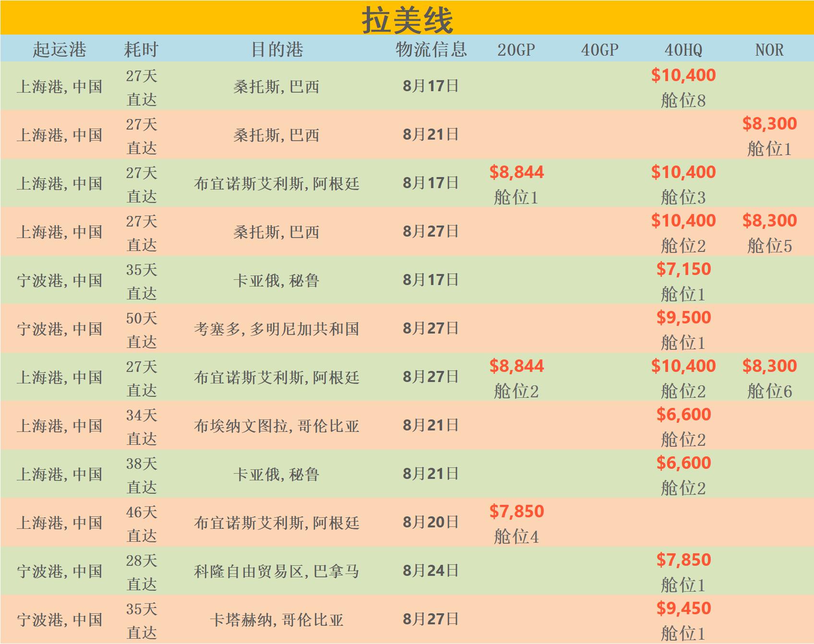The height and width of the screenshot is (644, 814).
Task: Click the 考塞多, 多明尼加共和国 destination
Action: click(277, 329)
